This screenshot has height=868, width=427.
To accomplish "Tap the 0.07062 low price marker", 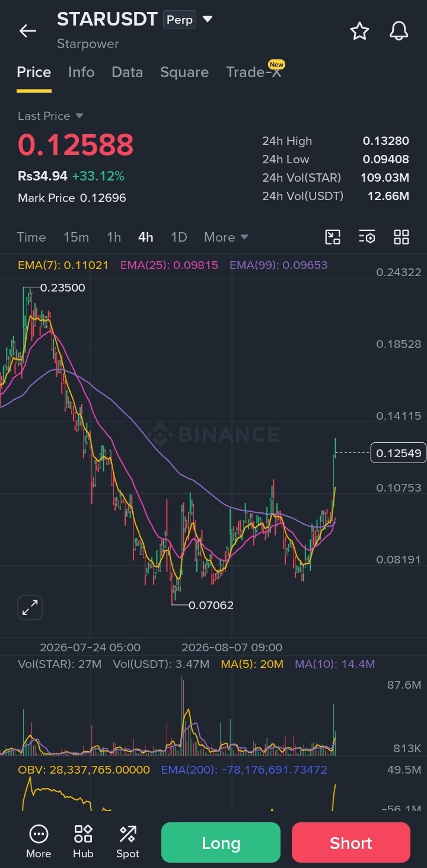I will coord(211,606).
